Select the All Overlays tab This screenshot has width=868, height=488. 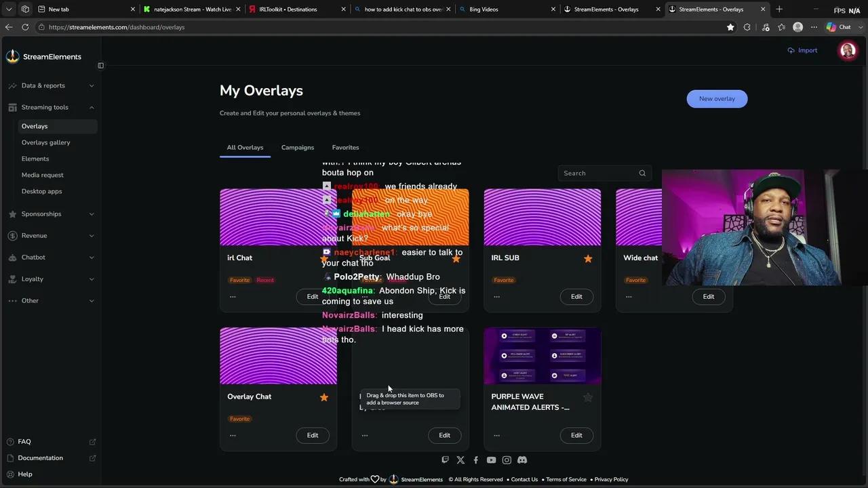coord(245,148)
